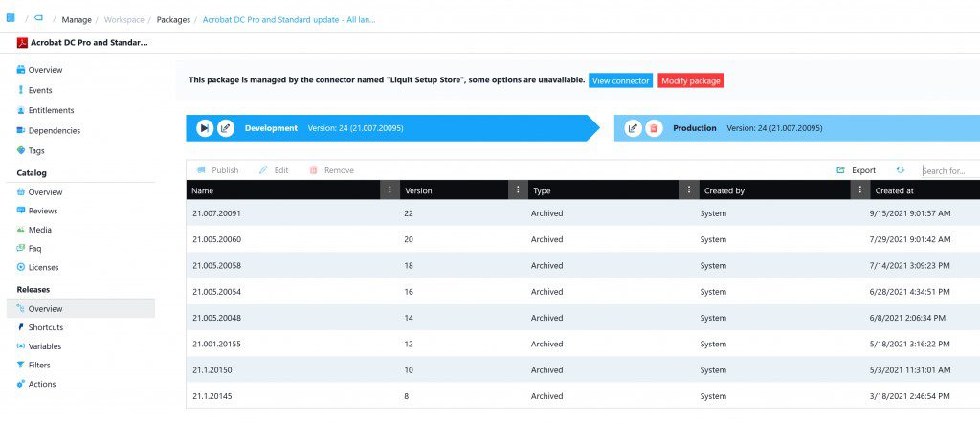980x423 pixels.
Task: Click the refresh icon beside Export
Action: 900,170
